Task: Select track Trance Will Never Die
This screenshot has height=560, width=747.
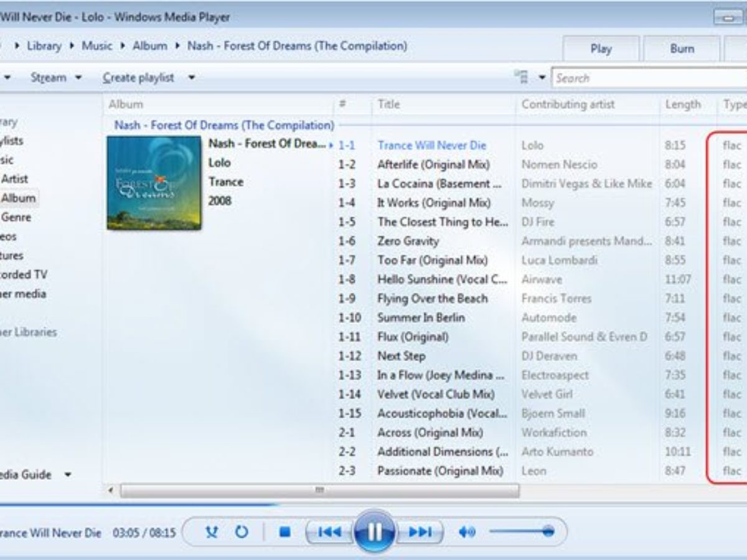Action: tap(432, 145)
